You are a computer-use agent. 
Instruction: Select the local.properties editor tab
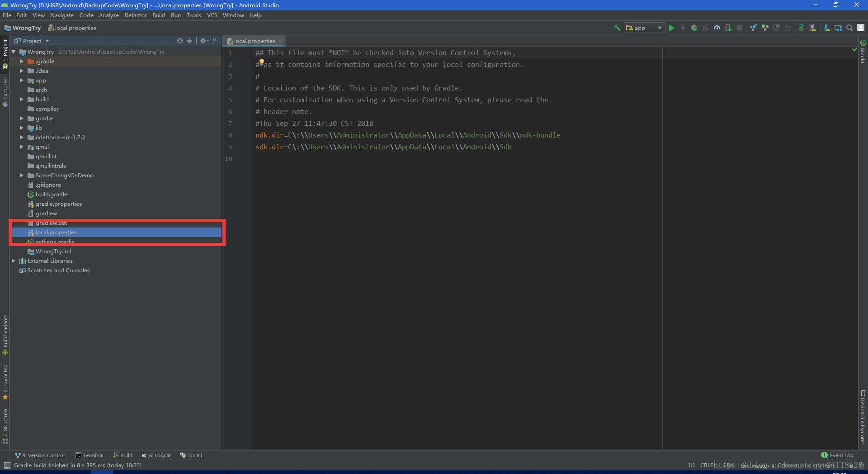tap(254, 41)
